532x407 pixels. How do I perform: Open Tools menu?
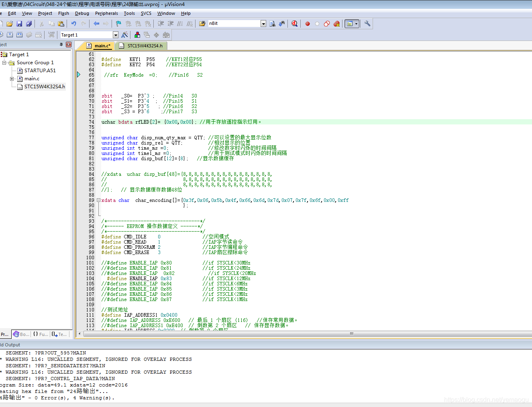pos(129,13)
